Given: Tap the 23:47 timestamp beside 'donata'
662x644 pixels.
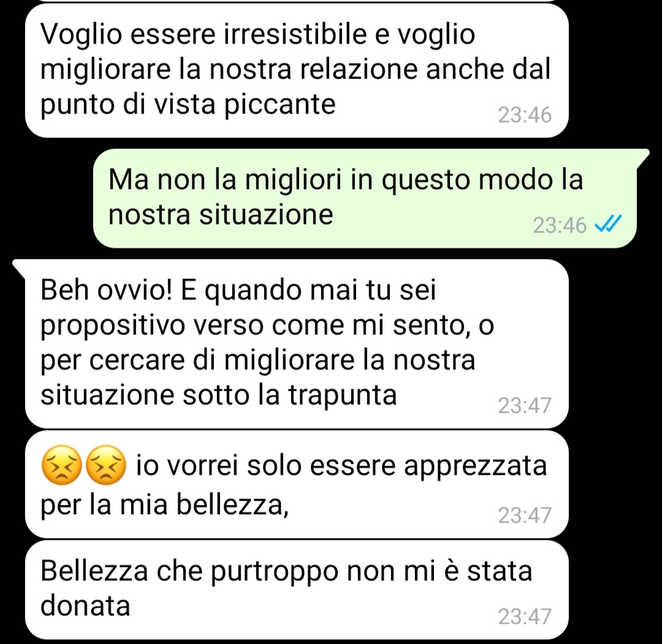Looking at the screenshot, I should [525, 616].
